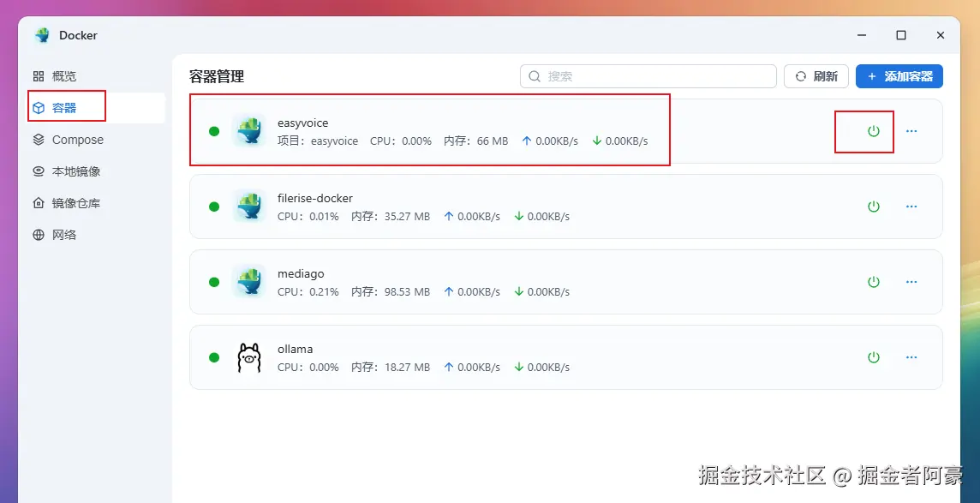Click the 刷新 refresh button

[816, 76]
